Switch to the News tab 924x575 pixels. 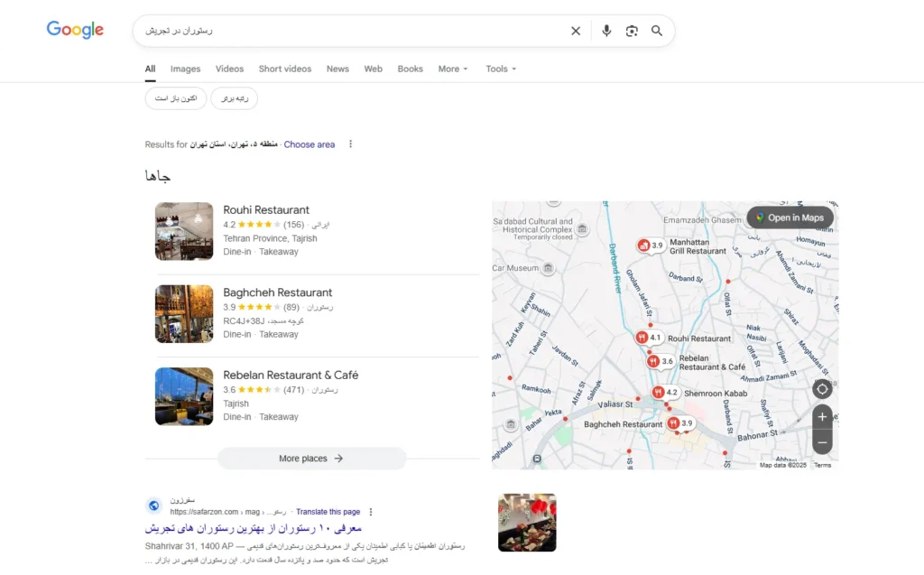337,69
